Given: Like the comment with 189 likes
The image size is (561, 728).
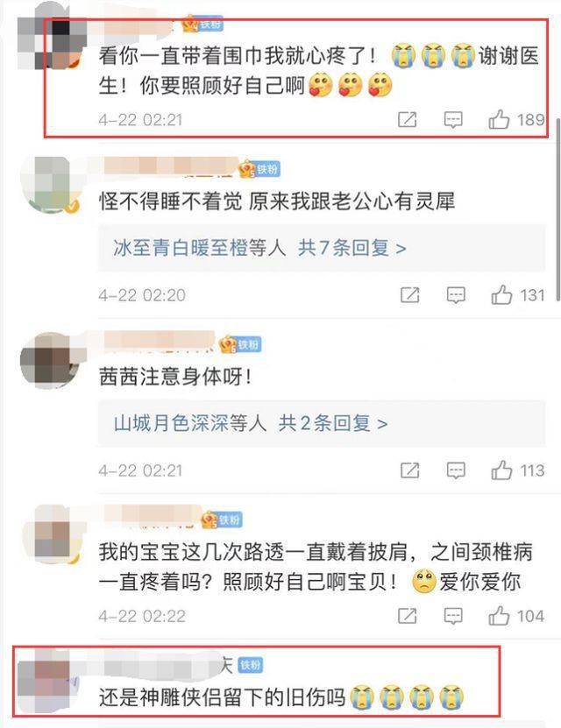Looking at the screenshot, I should click(x=500, y=119).
